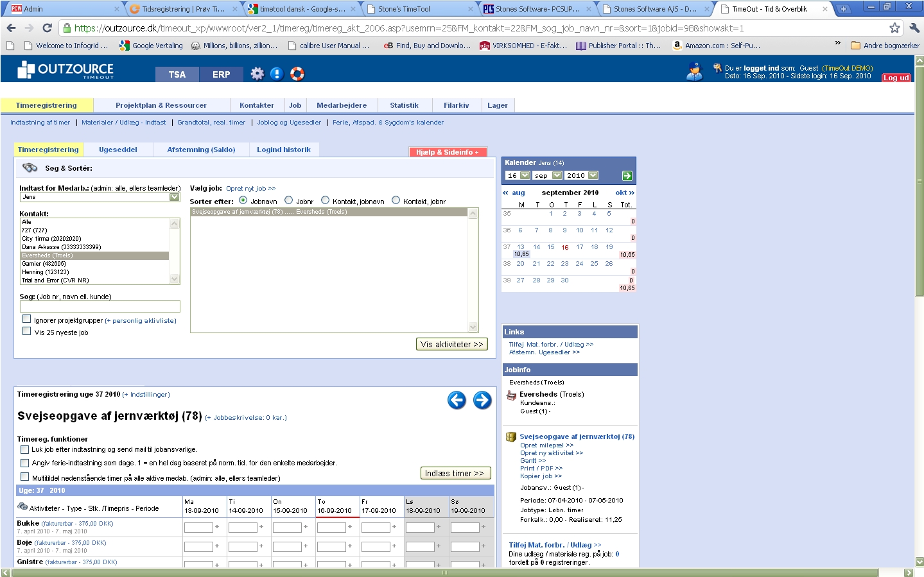Switch to the Ugeseddel tab
924x577 pixels.
[118, 150]
